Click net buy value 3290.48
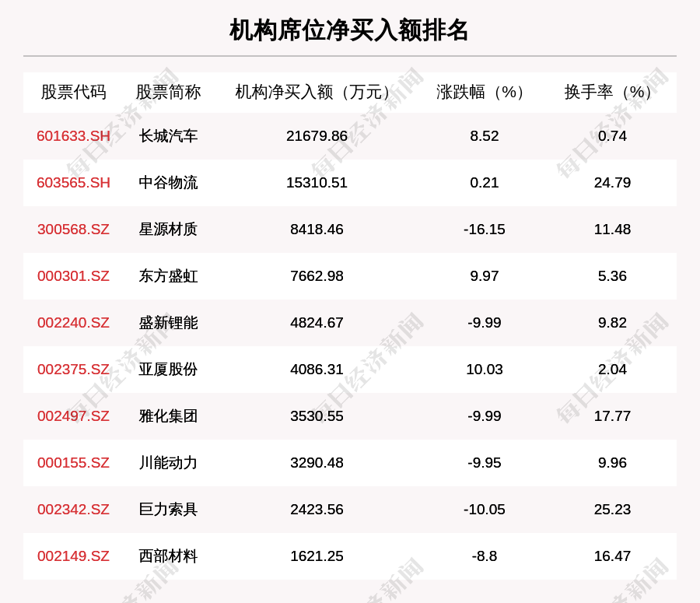The image size is (700, 603). pyautogui.click(x=317, y=463)
